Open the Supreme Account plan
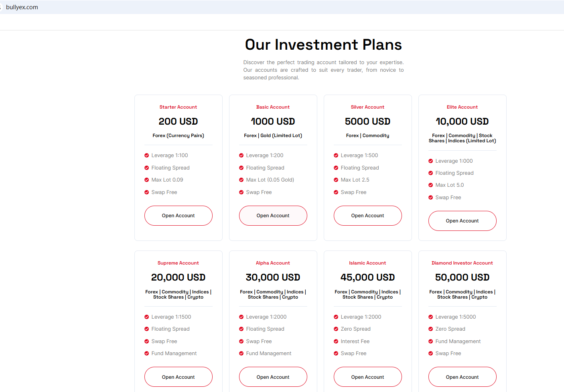Screen dimensions: 564x392 pyautogui.click(x=178, y=377)
